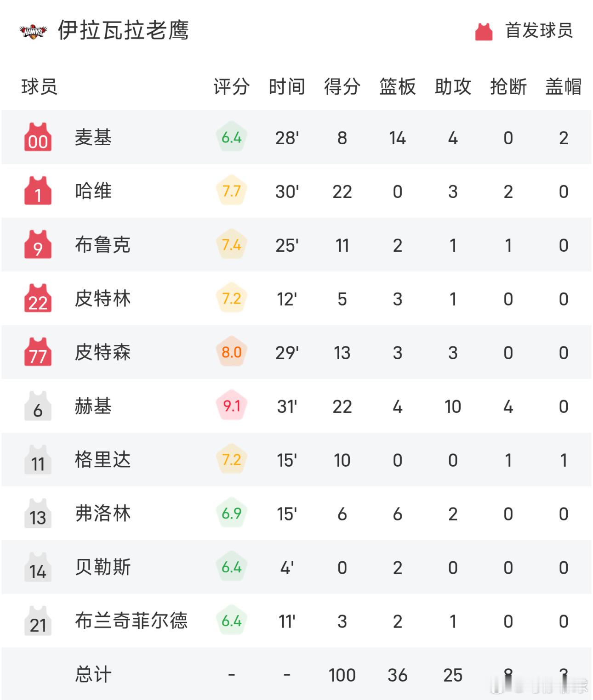Expand 麦基 row for more stats
The image size is (593, 700).
tap(296, 138)
